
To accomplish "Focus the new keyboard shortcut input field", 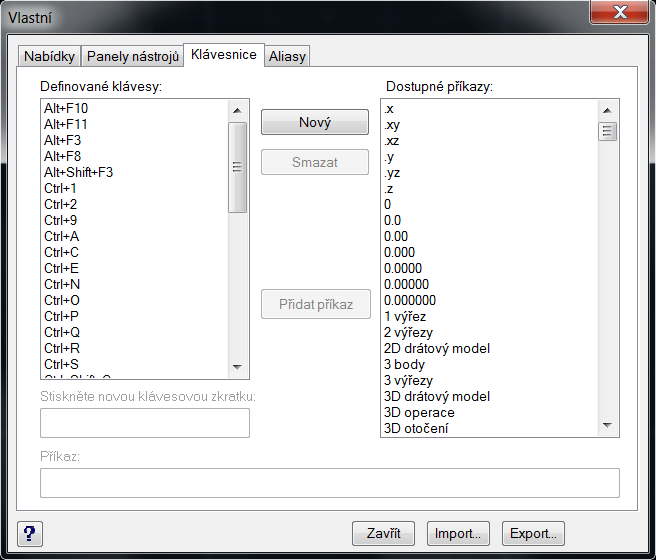I will (145, 423).
